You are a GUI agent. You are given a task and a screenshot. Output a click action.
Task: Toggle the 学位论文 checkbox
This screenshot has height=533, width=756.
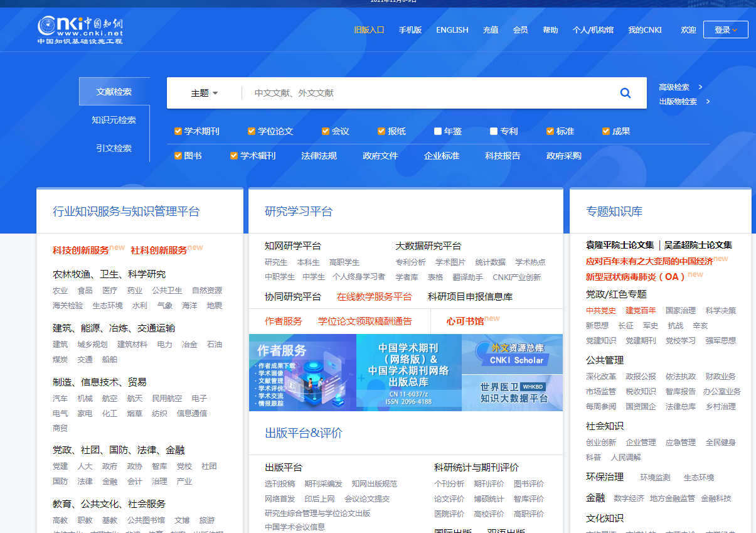click(252, 131)
